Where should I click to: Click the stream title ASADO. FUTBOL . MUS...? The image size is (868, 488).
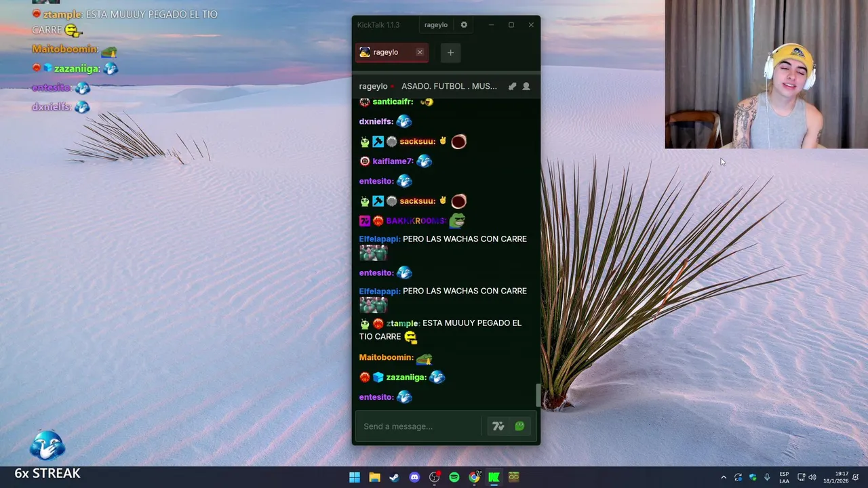449,86
